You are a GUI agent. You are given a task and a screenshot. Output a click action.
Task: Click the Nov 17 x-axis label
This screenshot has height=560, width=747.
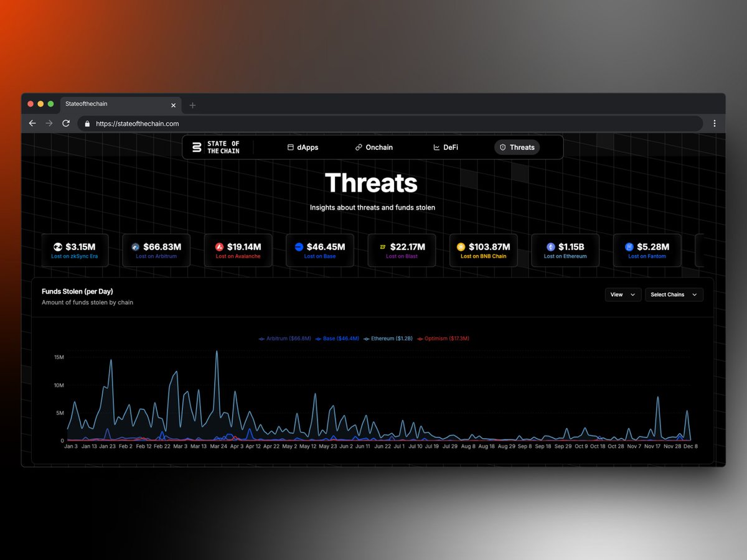pyautogui.click(x=653, y=446)
